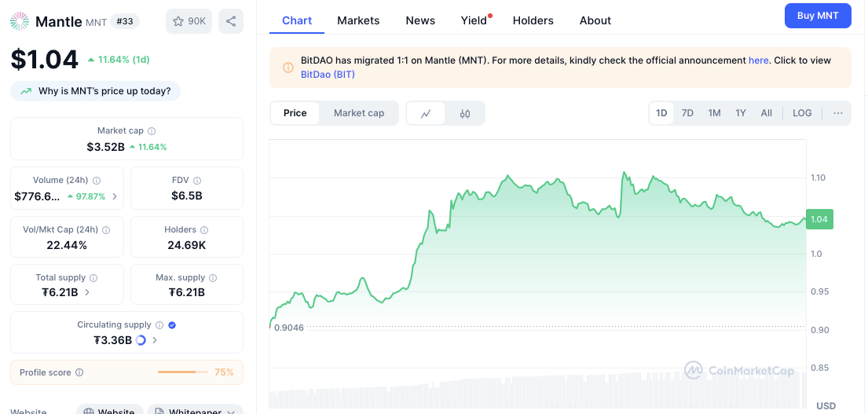This screenshot has width=868, height=414.
Task: Click info icon beside Market cap
Action: (x=152, y=131)
